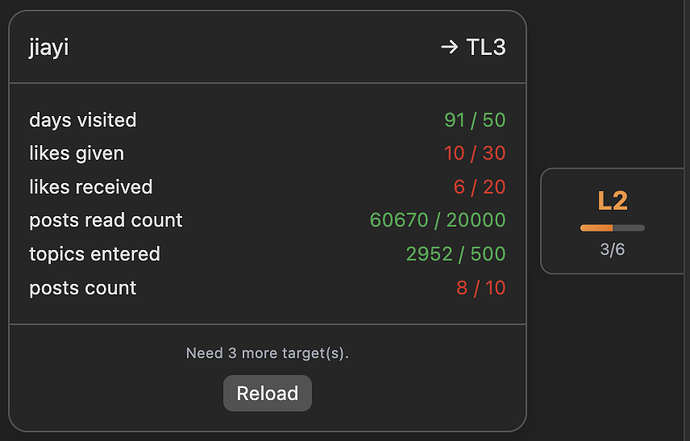Open the orange L2 level badge

(x=612, y=201)
